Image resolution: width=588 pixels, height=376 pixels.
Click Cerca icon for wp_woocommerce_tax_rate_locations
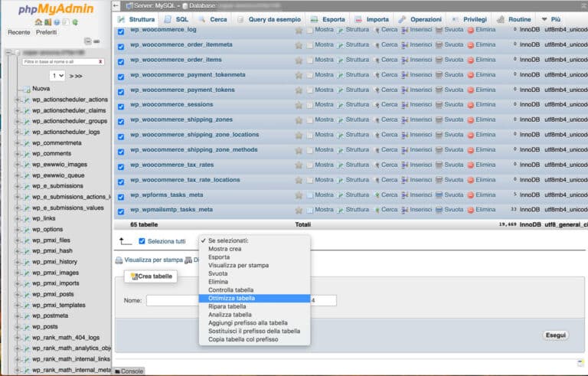[x=377, y=180]
